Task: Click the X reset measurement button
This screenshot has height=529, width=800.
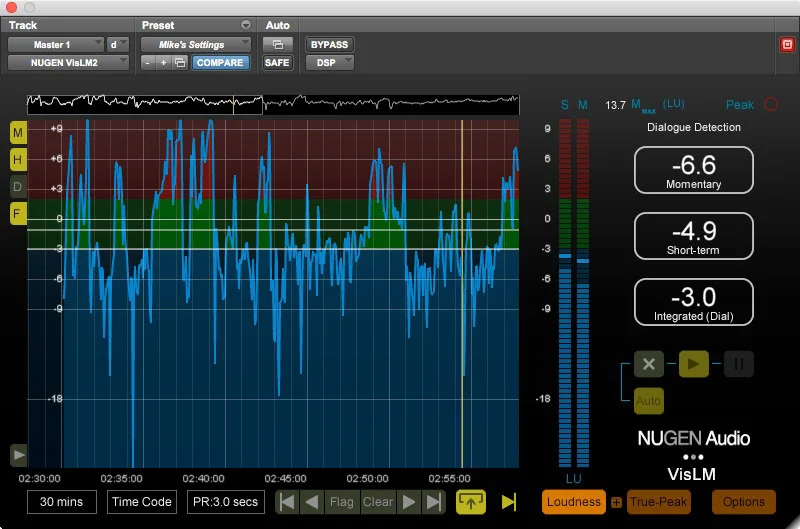Action: point(649,364)
